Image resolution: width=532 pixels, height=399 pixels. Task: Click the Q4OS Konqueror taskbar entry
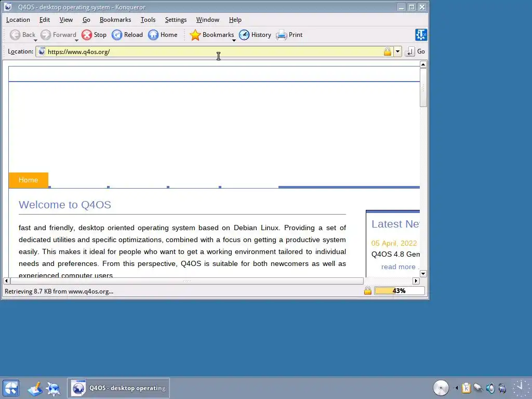(x=118, y=388)
